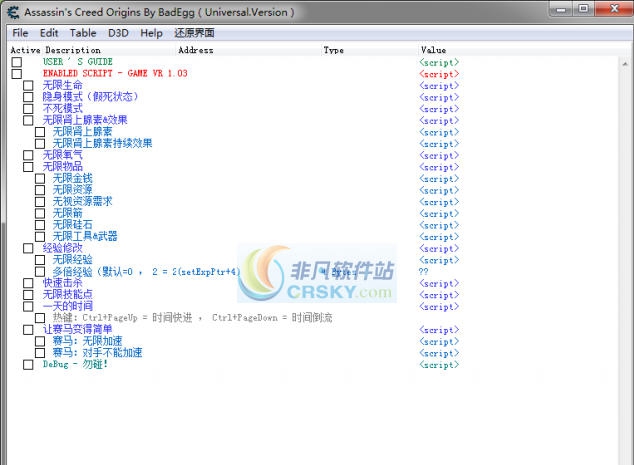The width and height of the screenshot is (634, 465).
Task: Toggle the 无限肾上腺素&效果 checkbox
Action: click(x=28, y=120)
